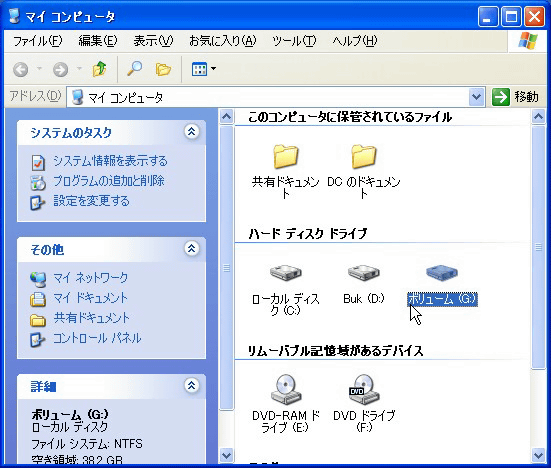Click the システム情報を表示する icon
The width and height of the screenshot is (551, 468).
38,162
